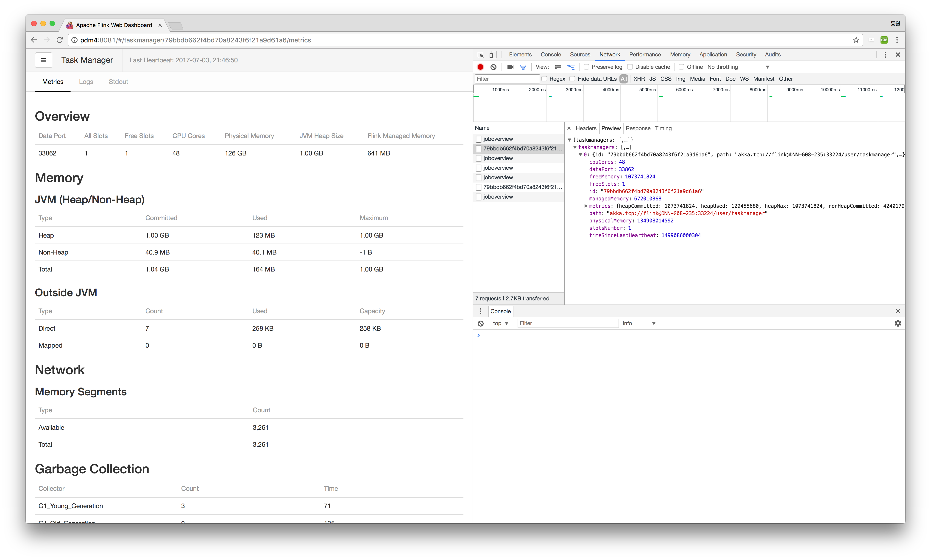Filter requests by XHR type

tap(639, 79)
